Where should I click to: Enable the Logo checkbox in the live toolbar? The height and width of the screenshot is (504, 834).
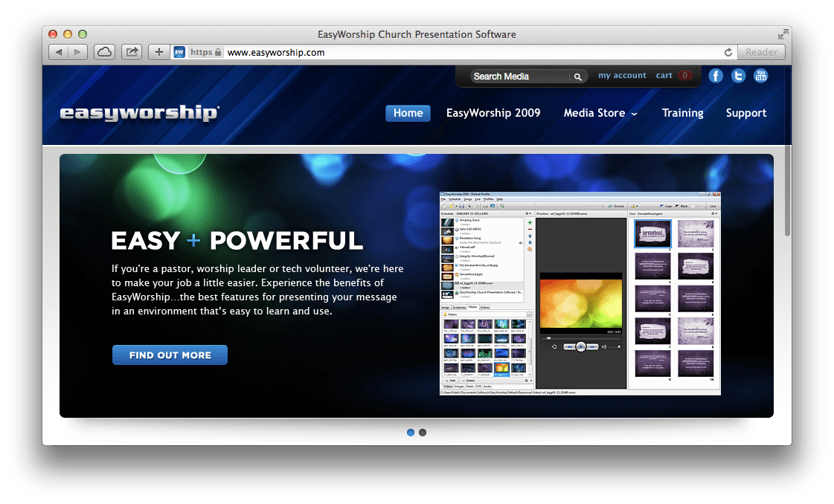(662, 206)
